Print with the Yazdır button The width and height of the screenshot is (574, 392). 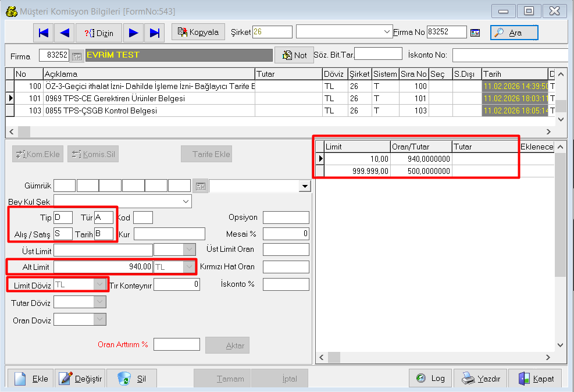(480, 378)
